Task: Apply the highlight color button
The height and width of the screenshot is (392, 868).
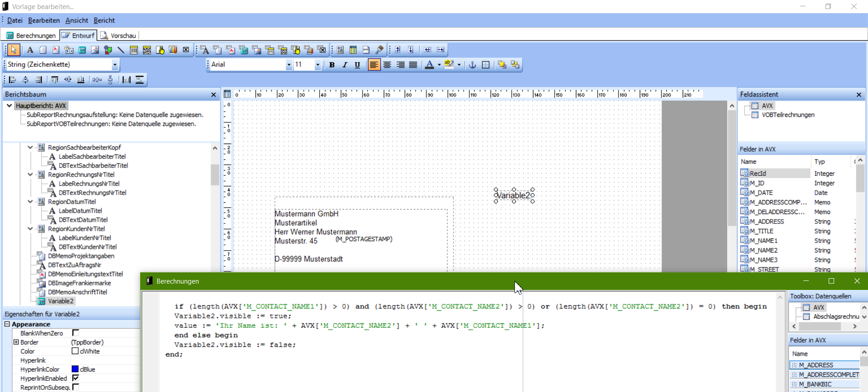Action: tap(448, 65)
